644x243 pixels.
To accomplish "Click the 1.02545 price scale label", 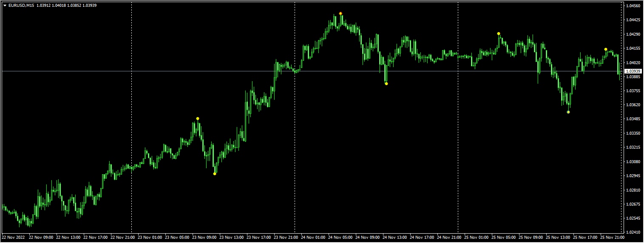I will point(633,218).
